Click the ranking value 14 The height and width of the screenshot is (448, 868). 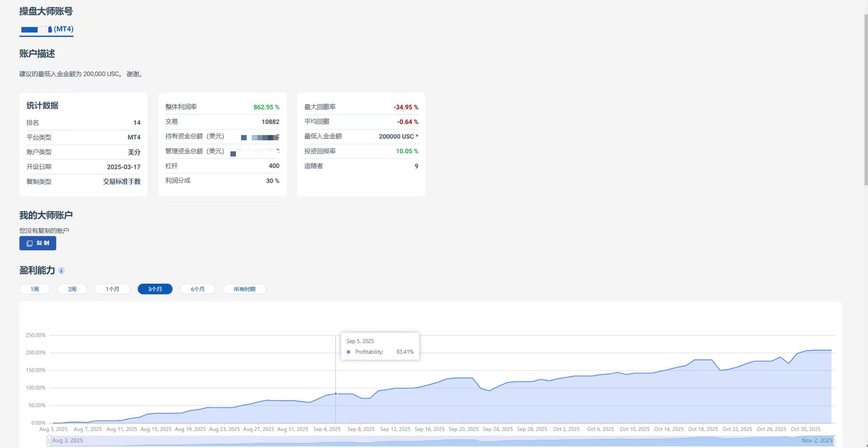[x=137, y=123]
